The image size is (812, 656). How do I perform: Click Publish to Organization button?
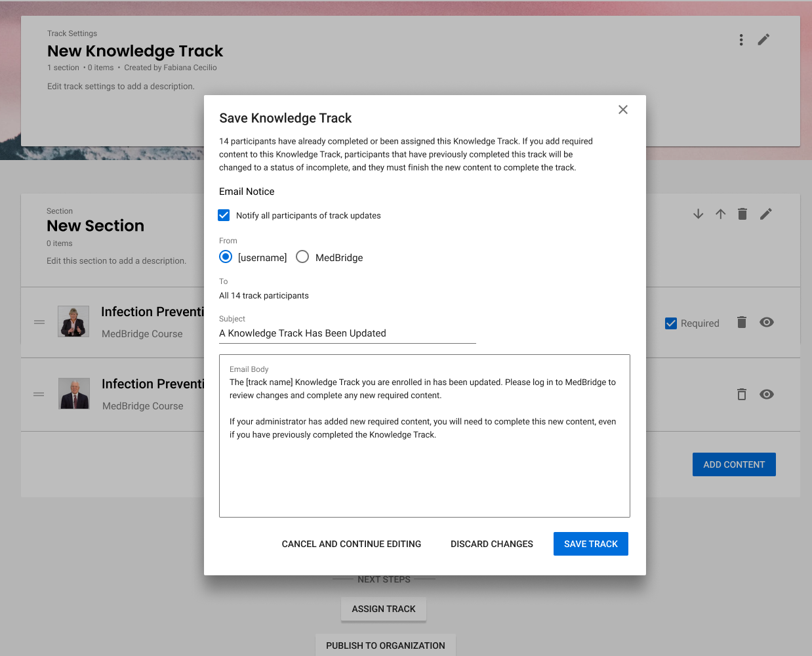[386, 645]
